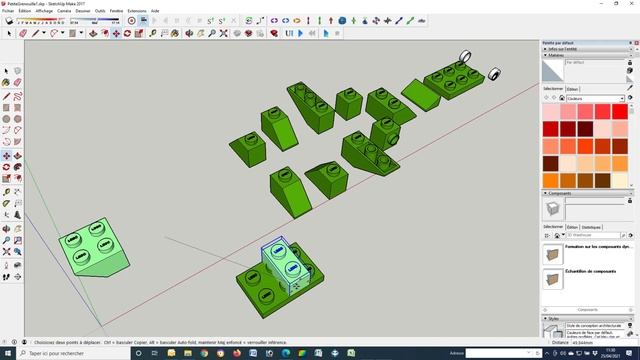Select the arrow Select tool in top toolbar
Image resolution: width=640 pixels, height=360 pixels.
(x=9, y=33)
